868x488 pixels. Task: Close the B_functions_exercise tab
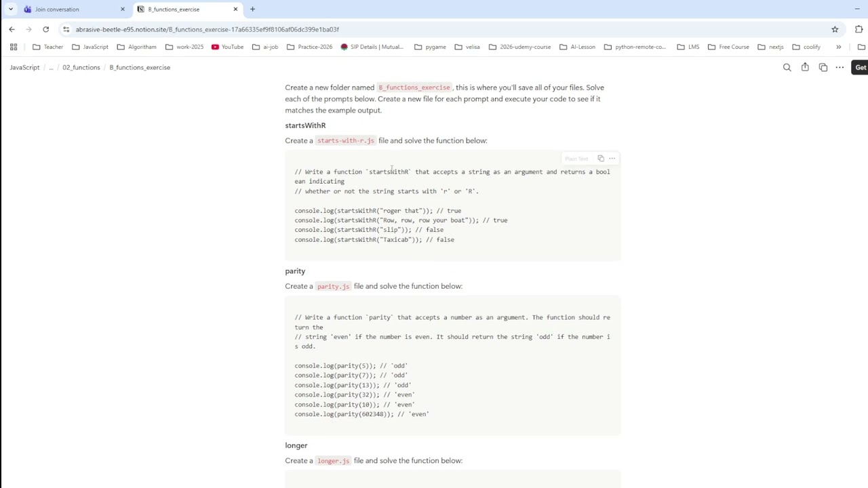coord(235,9)
